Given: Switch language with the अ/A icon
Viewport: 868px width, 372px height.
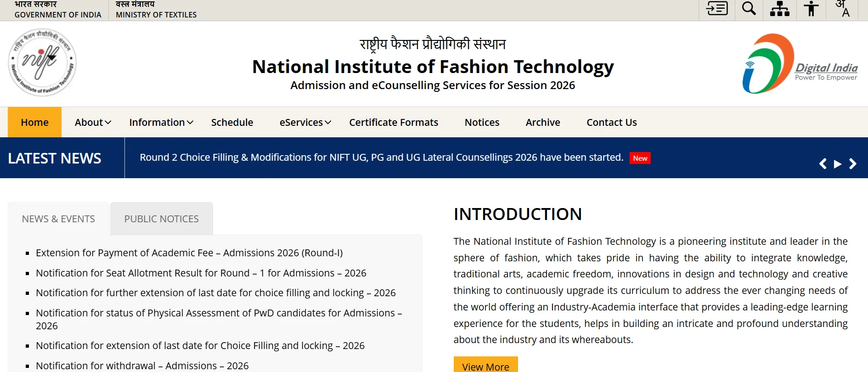Looking at the screenshot, I should pyautogui.click(x=843, y=9).
